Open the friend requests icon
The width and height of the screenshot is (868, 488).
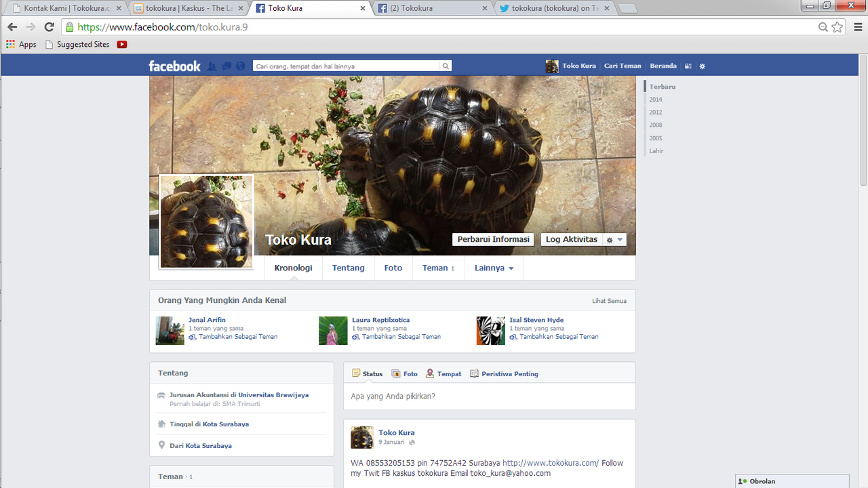click(212, 66)
